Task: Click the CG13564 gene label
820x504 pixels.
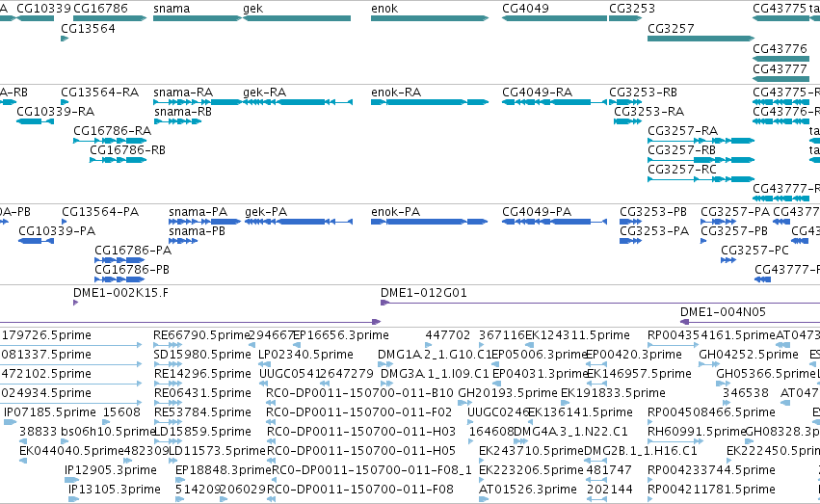Action: [x=88, y=29]
